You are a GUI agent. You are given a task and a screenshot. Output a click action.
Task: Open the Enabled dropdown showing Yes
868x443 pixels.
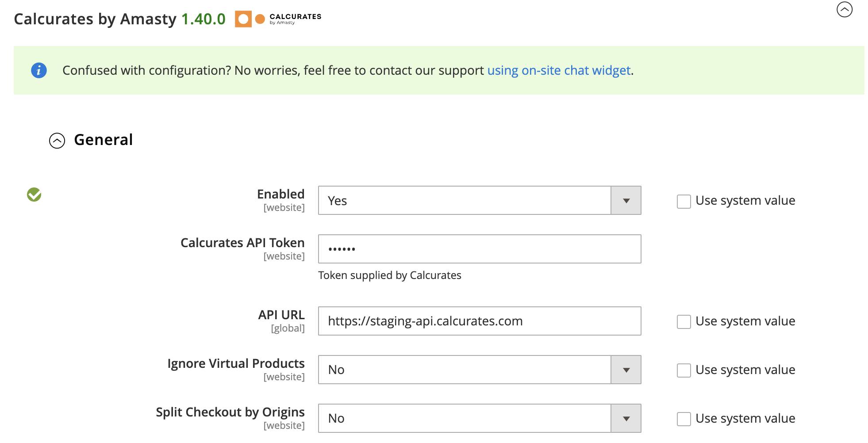(480, 200)
